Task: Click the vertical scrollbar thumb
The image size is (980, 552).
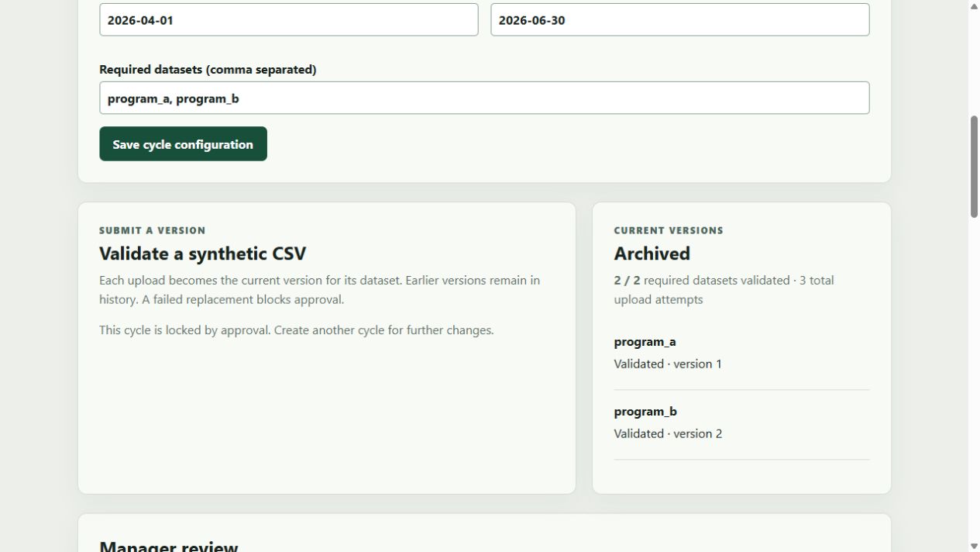Action: [974, 167]
